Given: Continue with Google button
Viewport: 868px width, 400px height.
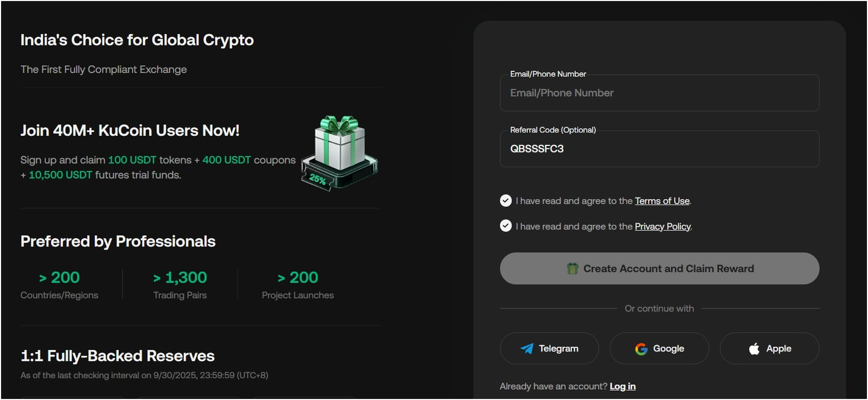Looking at the screenshot, I should pos(659,348).
